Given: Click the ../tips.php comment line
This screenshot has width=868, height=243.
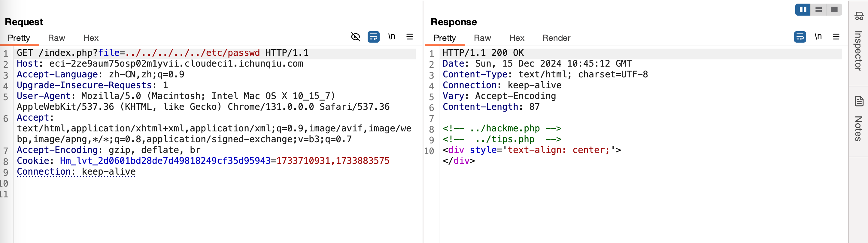Looking at the screenshot, I should point(502,139).
